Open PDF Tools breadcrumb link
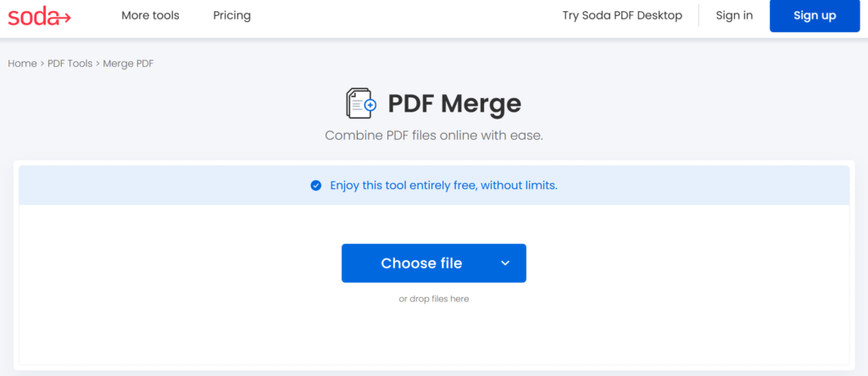The height and width of the screenshot is (376, 868). coord(70,64)
